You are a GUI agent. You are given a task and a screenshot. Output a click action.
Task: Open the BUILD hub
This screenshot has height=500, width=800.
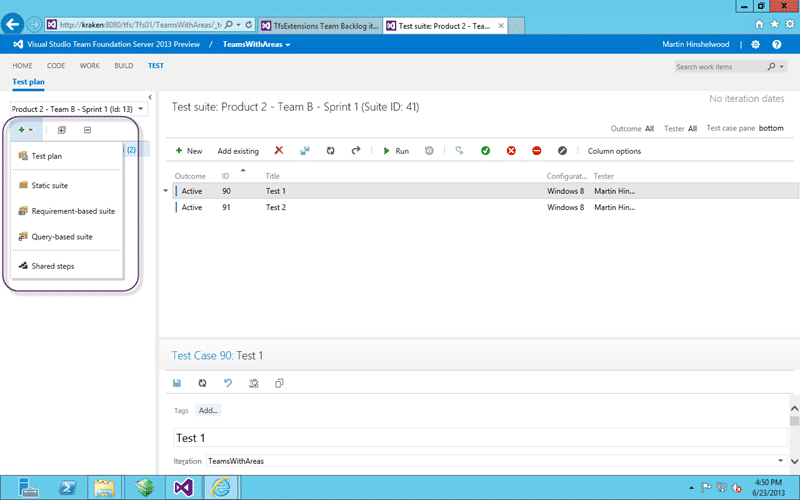pos(123,65)
